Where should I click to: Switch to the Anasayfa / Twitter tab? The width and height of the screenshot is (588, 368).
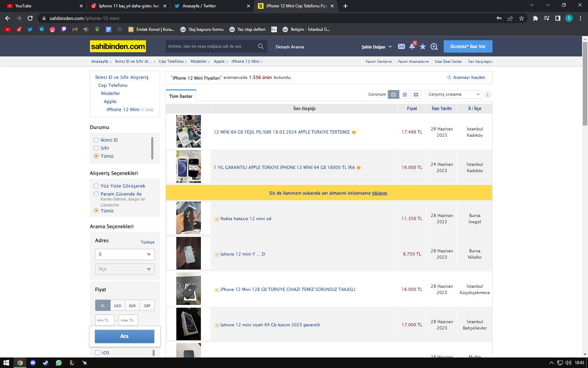coord(212,6)
